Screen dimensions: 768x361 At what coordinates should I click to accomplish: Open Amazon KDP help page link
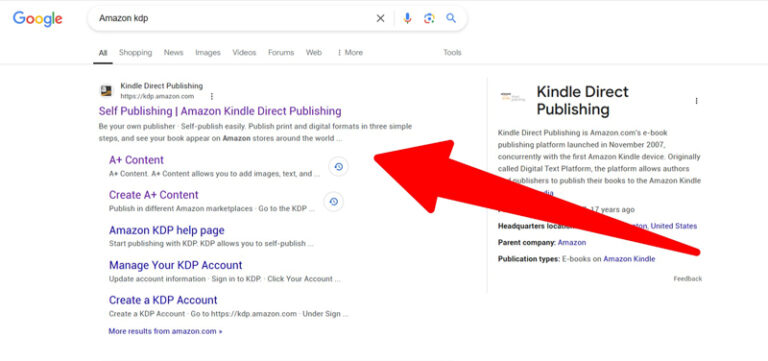tap(167, 230)
